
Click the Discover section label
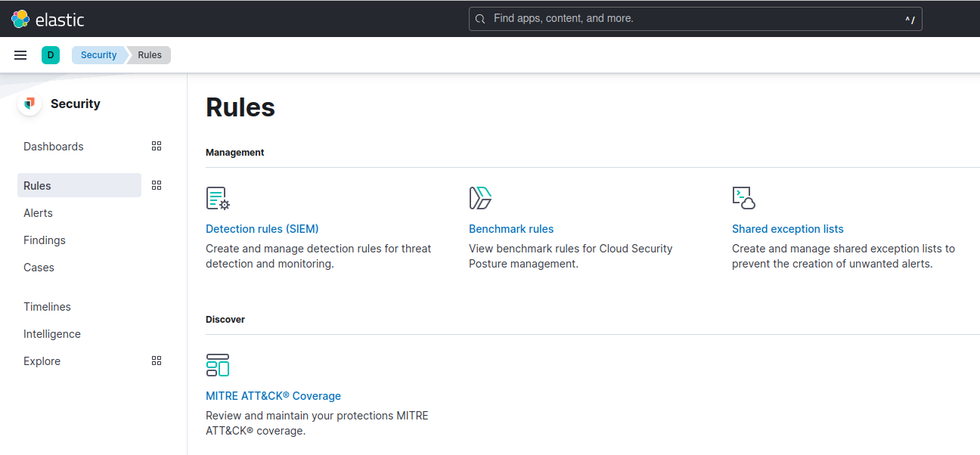pos(225,319)
